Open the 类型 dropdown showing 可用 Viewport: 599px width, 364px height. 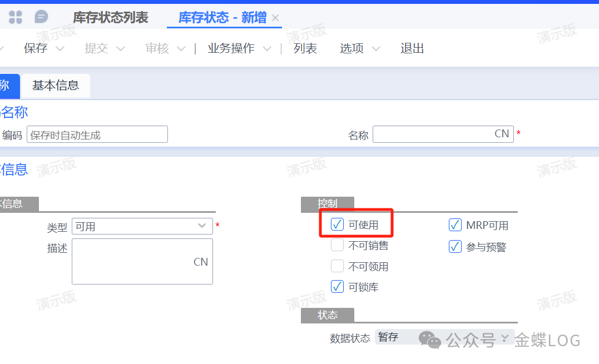point(142,226)
